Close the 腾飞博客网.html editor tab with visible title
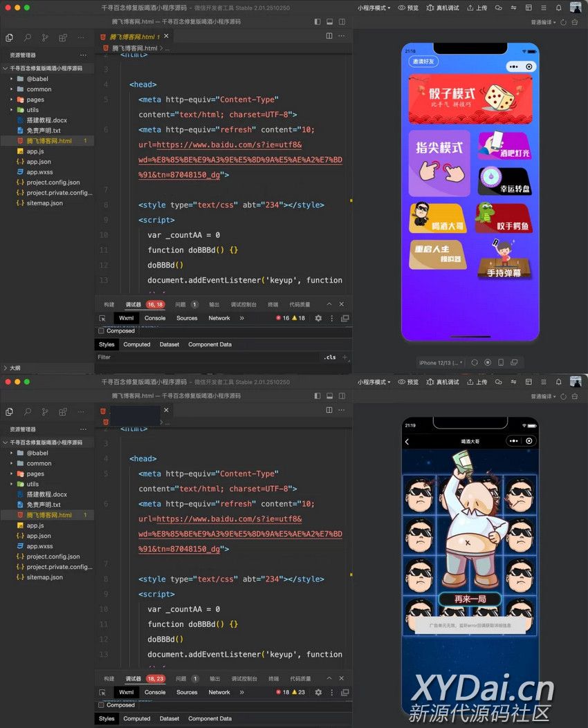The width and height of the screenshot is (588, 728). coord(166,36)
